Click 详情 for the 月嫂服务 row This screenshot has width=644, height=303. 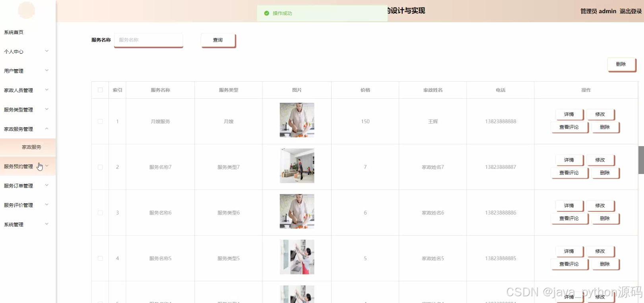[x=569, y=114]
